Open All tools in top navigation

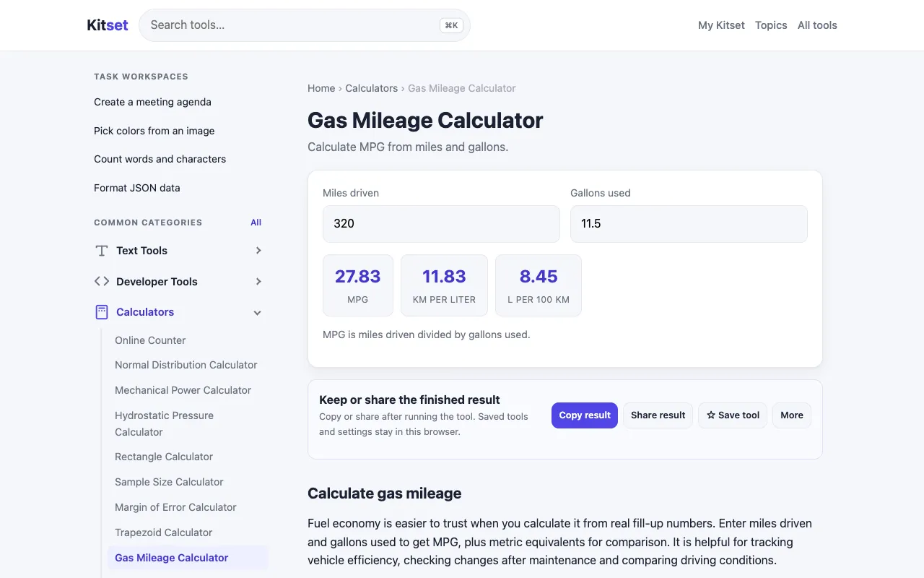click(x=817, y=25)
